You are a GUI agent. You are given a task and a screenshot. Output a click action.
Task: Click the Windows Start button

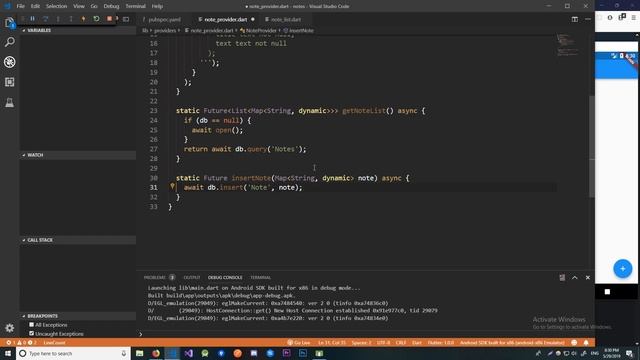tap(8, 353)
